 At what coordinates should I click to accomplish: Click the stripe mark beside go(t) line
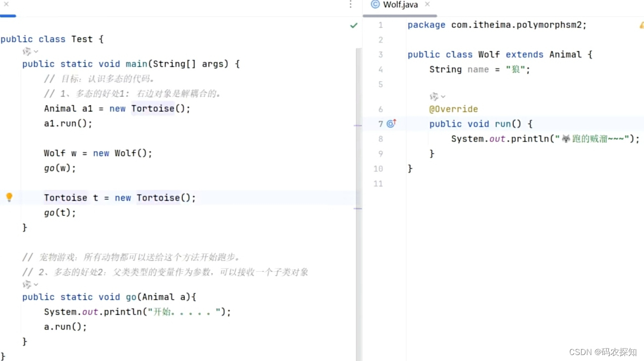pyautogui.click(x=358, y=208)
